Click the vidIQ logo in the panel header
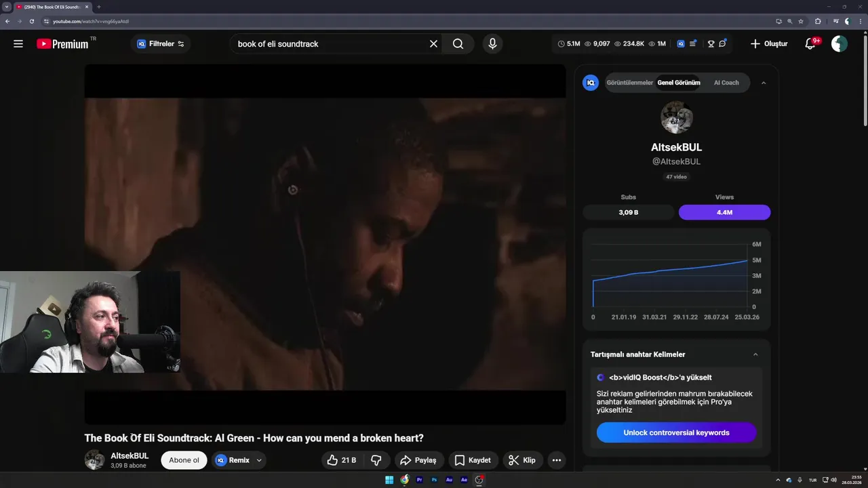This screenshot has width=868, height=488. click(x=591, y=83)
